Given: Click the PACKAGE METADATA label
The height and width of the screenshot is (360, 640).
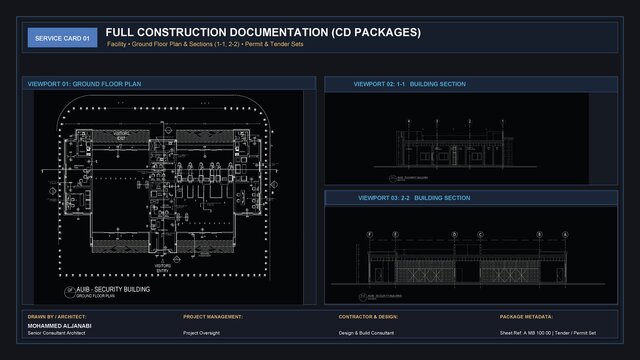Looking at the screenshot, I should pyautogui.click(x=526, y=317).
